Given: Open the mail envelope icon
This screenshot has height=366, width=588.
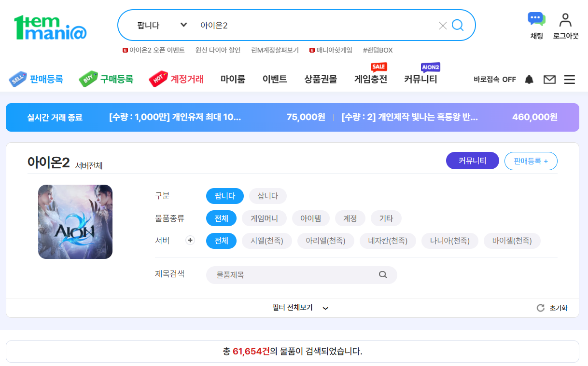Looking at the screenshot, I should (549, 80).
